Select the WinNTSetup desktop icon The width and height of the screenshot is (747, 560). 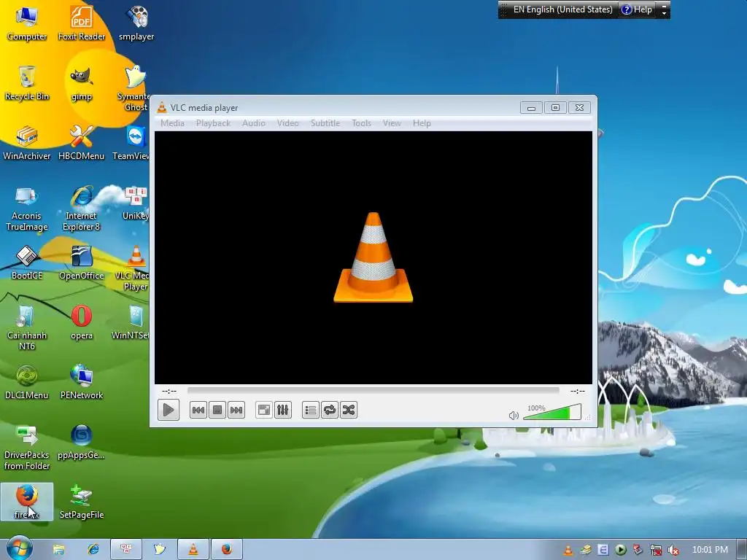(x=131, y=323)
